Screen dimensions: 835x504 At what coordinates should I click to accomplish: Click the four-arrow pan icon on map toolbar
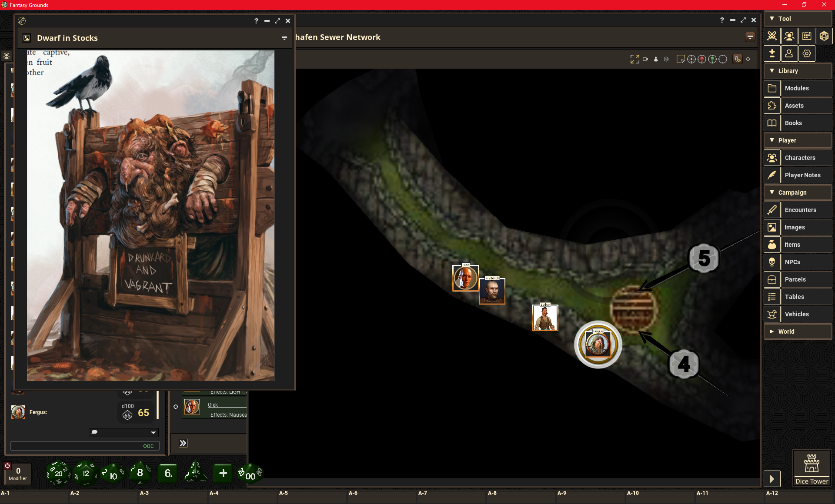click(x=748, y=59)
